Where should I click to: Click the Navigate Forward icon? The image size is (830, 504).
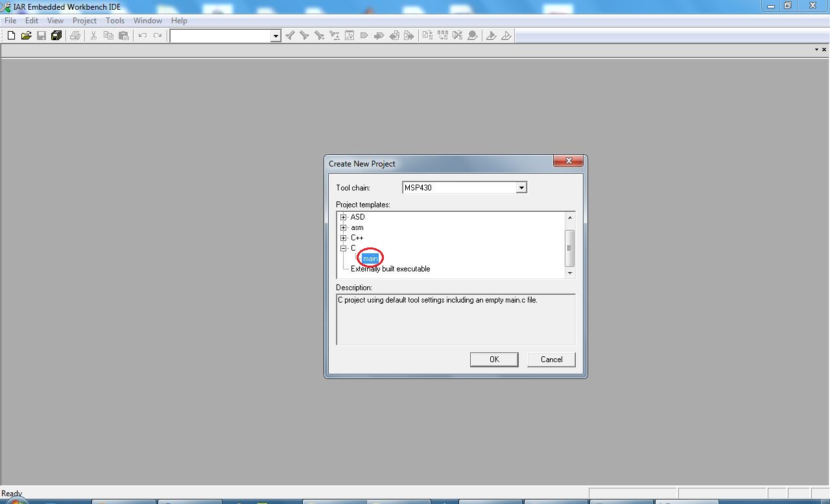409,36
